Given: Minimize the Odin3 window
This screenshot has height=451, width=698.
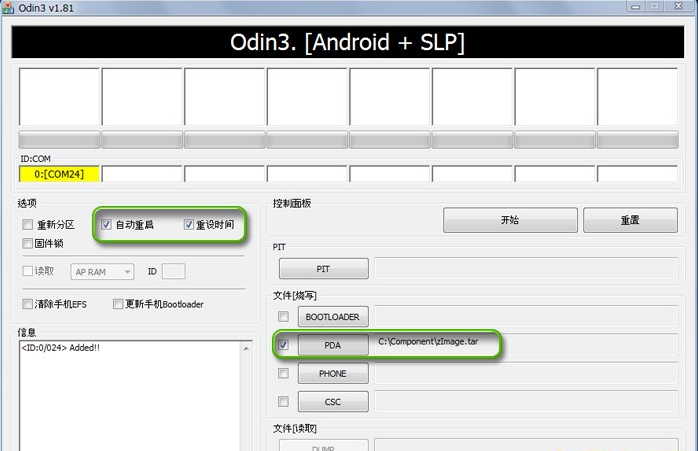Looking at the screenshot, I should pyautogui.click(x=636, y=6).
